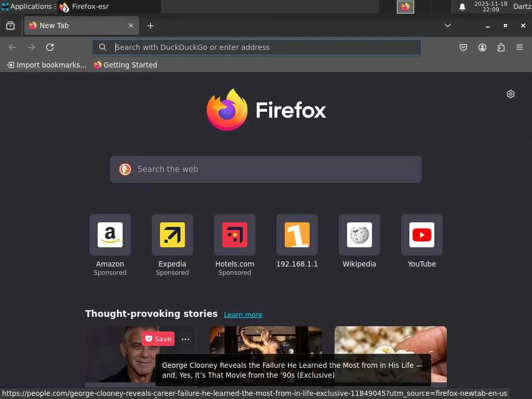The width and height of the screenshot is (532, 399).
Task: Open the bodybuilder gym story thumbnail
Action: [265, 340]
